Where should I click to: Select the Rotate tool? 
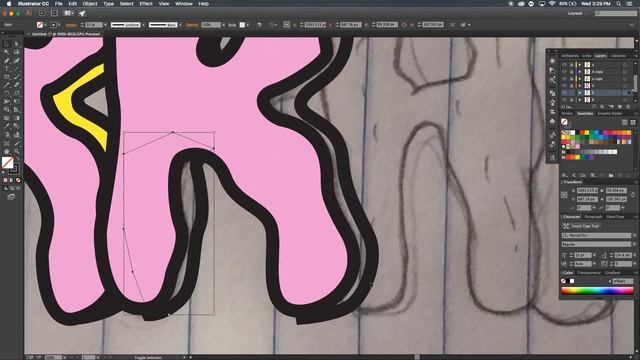click(x=7, y=93)
